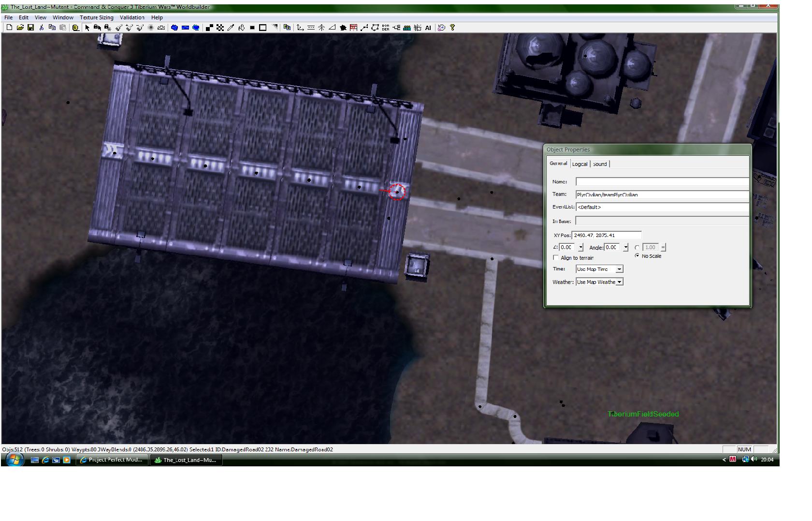Click the Cut scissors icon

pyautogui.click(x=42, y=28)
